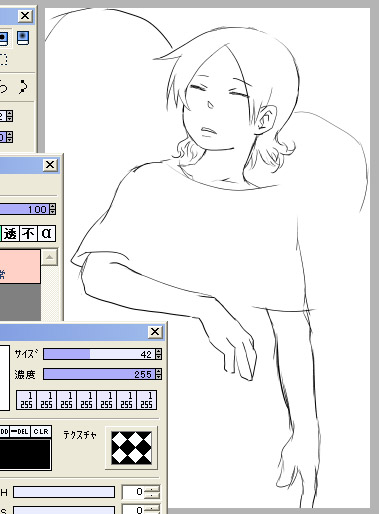379x514 pixels.
Task: Click the S saturation slider bar
Action: click(64, 510)
